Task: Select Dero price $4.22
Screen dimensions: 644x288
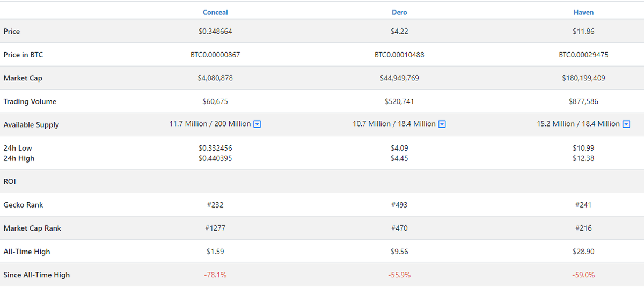Action: [399, 32]
